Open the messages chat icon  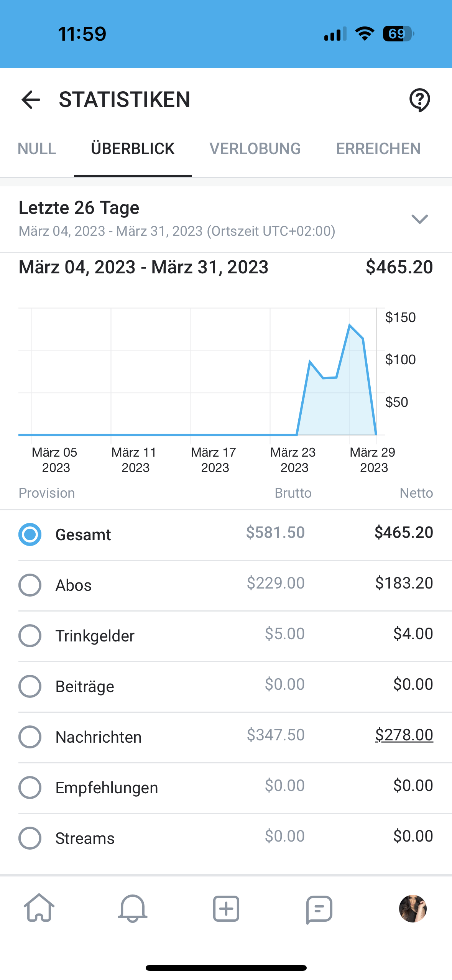coord(319,909)
